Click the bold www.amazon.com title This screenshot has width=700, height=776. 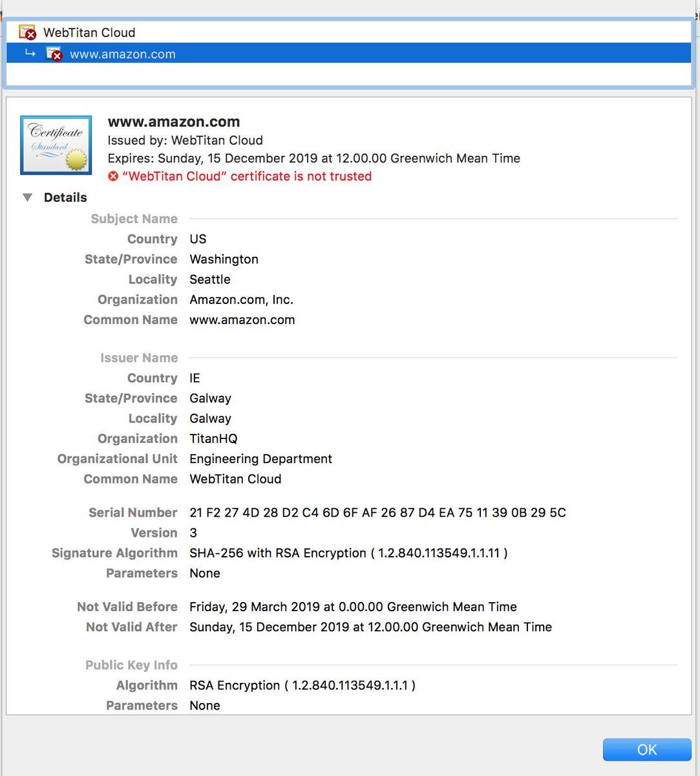click(174, 122)
